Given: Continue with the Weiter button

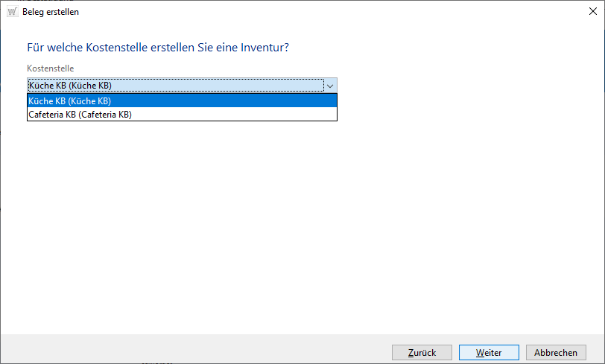Looking at the screenshot, I should [489, 352].
